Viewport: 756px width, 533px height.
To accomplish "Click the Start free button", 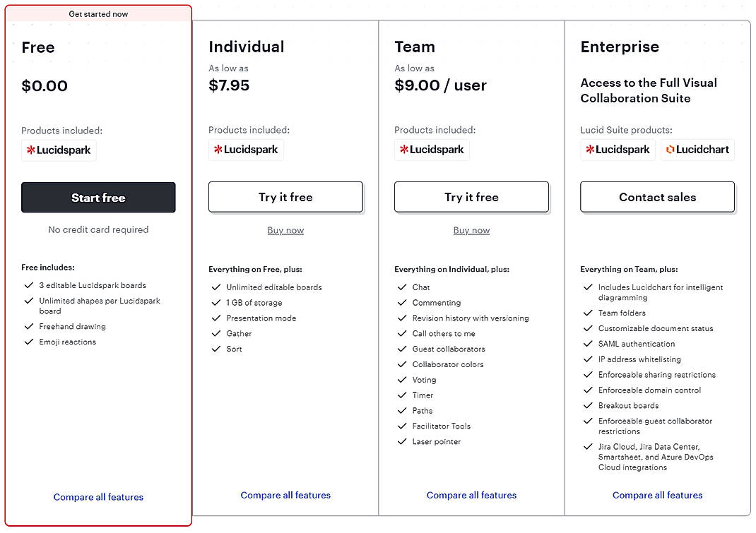I will click(98, 197).
